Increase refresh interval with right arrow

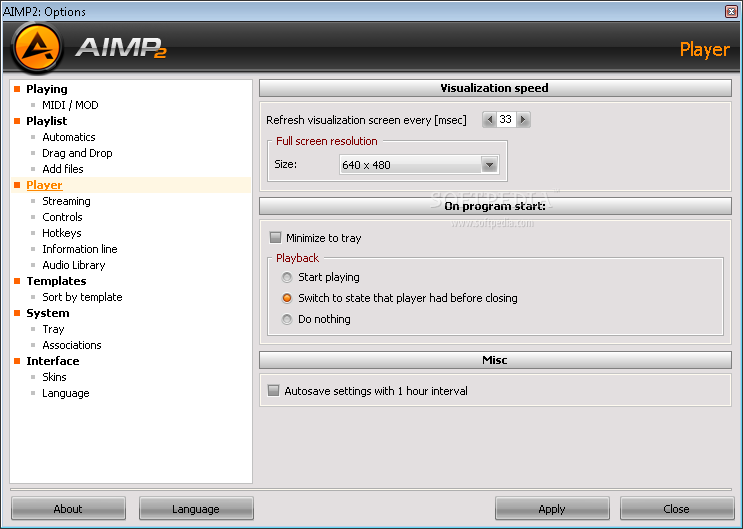pyautogui.click(x=523, y=119)
